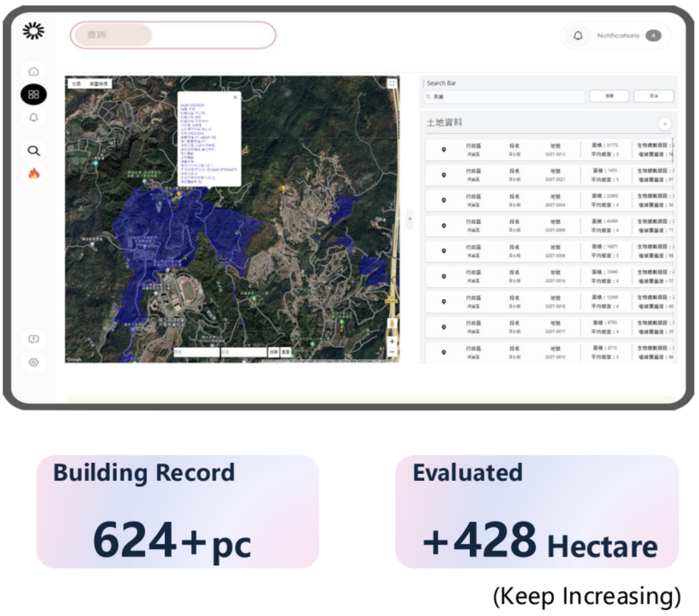Click the orange map marker right of the popup
Image resolution: width=699 pixels, height=616 pixels.
284,188
